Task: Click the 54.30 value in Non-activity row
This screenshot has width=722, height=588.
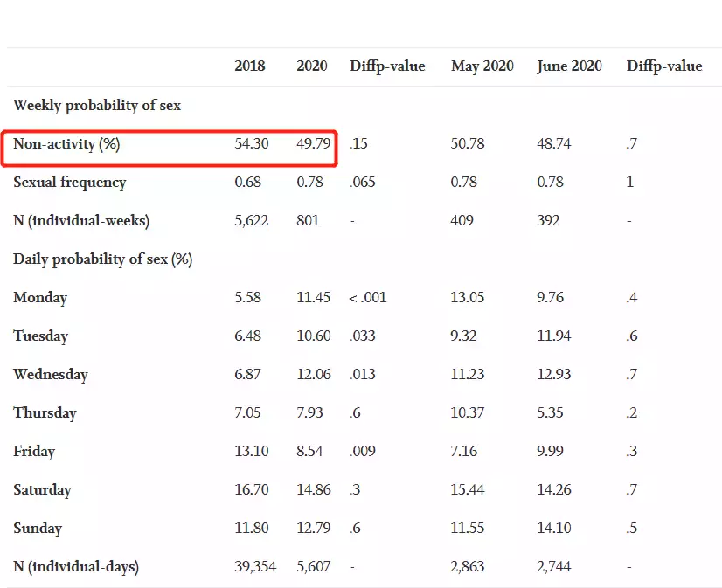Action: 252,144
